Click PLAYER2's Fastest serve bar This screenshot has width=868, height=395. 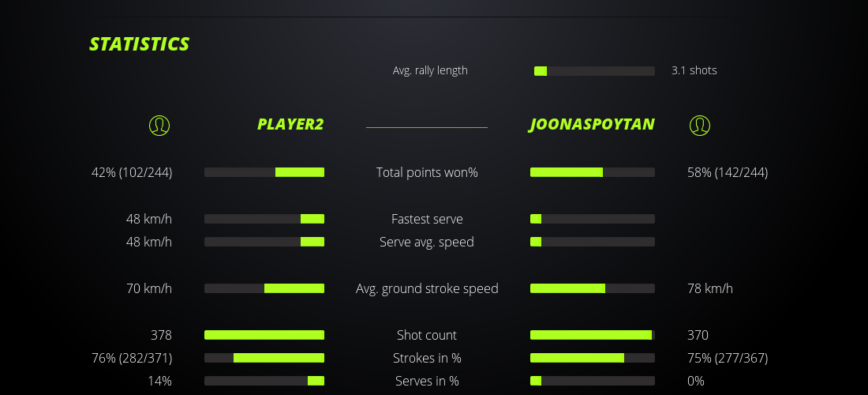(x=264, y=219)
